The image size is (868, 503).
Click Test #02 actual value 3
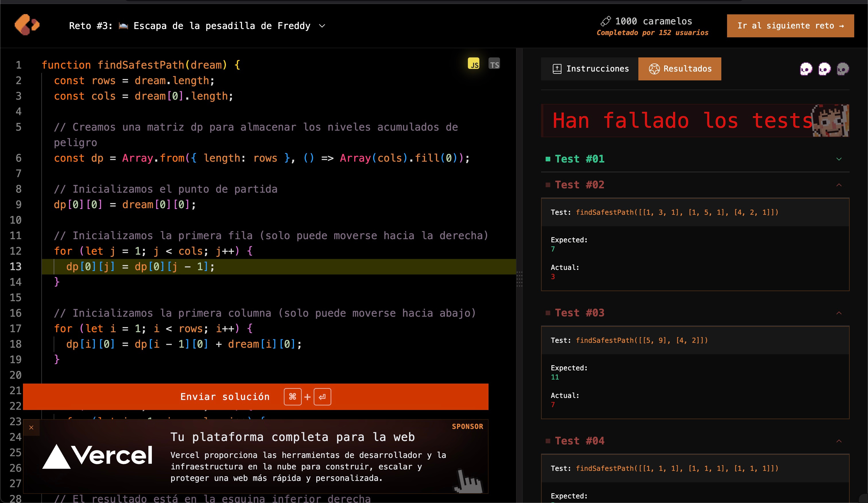click(x=553, y=277)
